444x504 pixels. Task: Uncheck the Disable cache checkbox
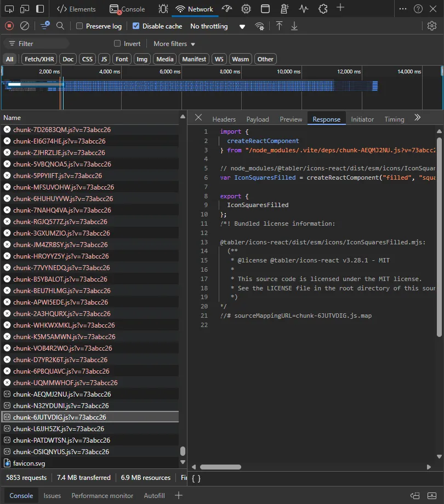click(136, 26)
